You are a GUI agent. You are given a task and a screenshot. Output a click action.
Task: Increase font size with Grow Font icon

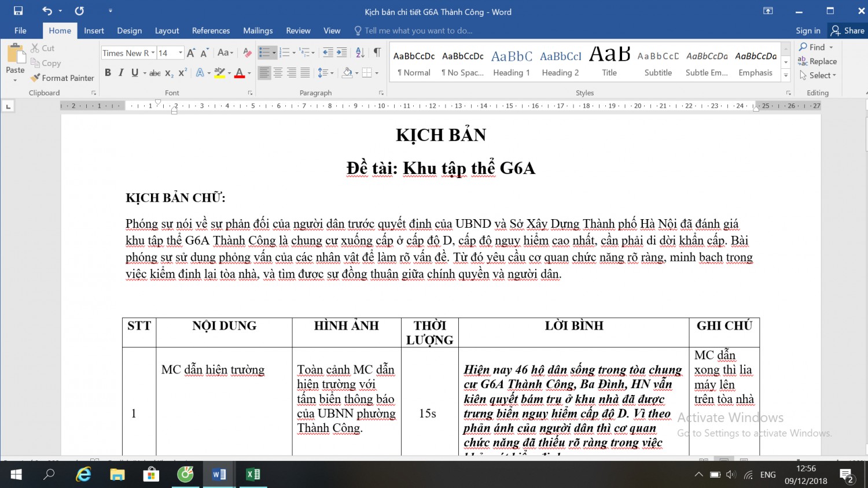(x=191, y=53)
